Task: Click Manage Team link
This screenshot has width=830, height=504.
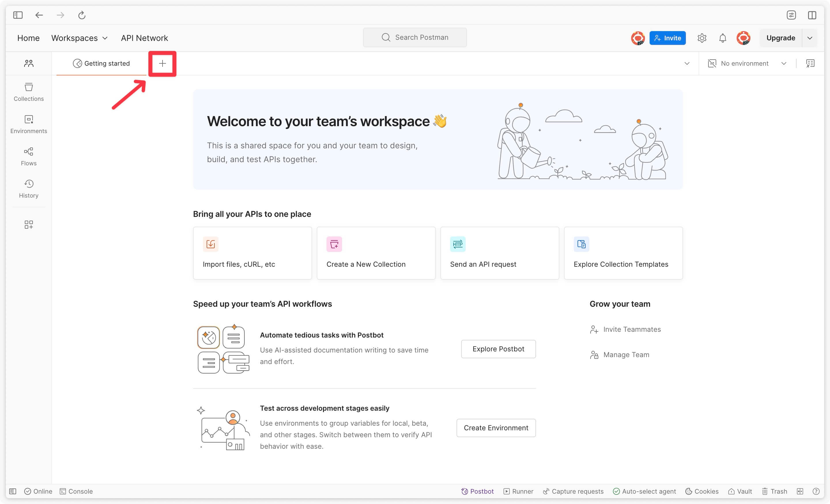Action: pyautogui.click(x=619, y=355)
